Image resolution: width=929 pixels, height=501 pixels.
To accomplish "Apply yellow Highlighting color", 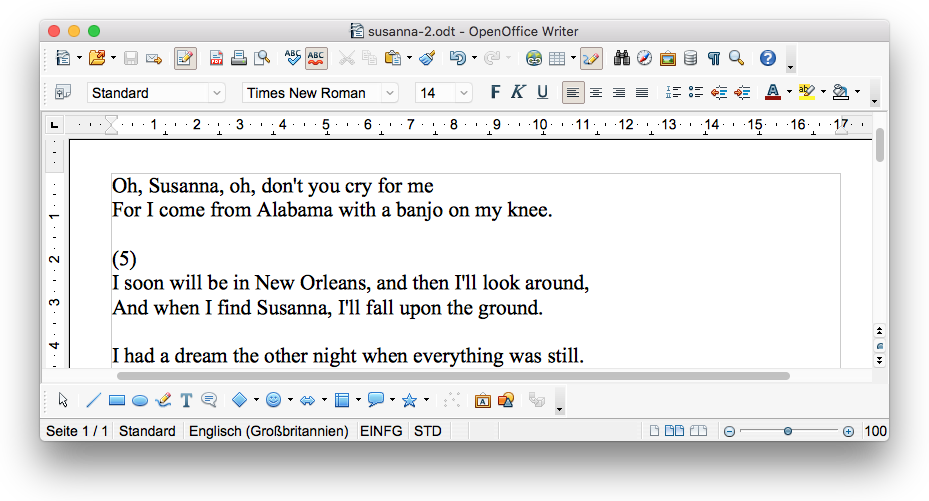I will [806, 92].
